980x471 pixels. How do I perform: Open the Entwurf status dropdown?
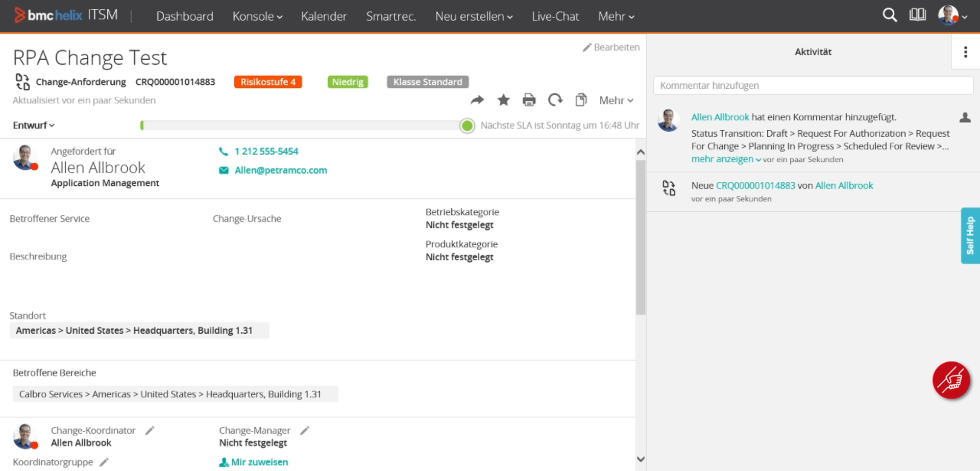click(x=34, y=126)
